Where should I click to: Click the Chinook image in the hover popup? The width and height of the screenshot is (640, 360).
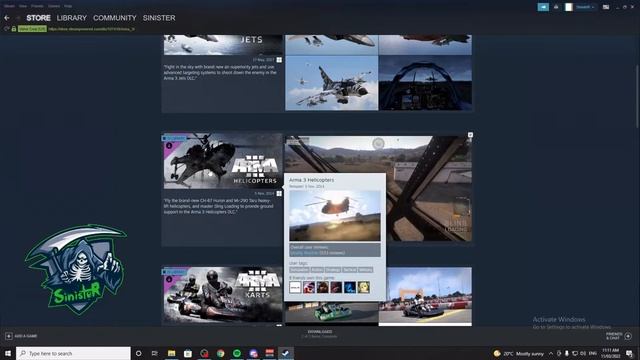tap(335, 216)
